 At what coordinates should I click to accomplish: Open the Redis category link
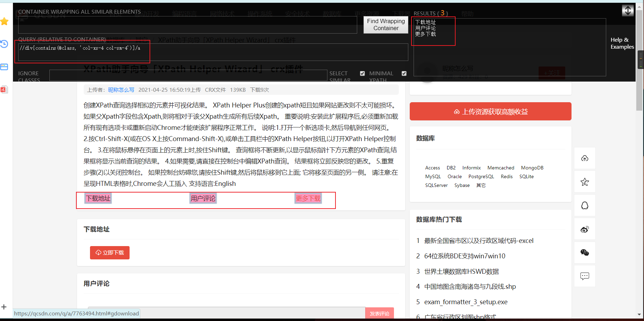click(x=507, y=177)
